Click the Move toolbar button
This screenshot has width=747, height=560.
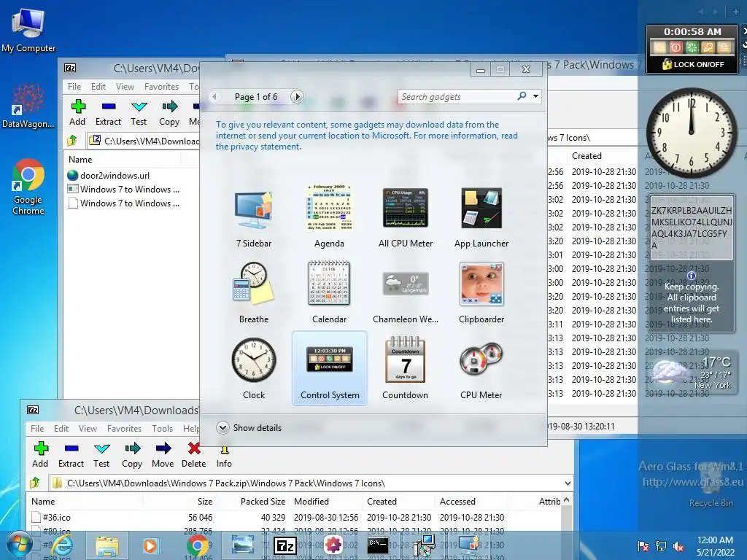(163, 455)
